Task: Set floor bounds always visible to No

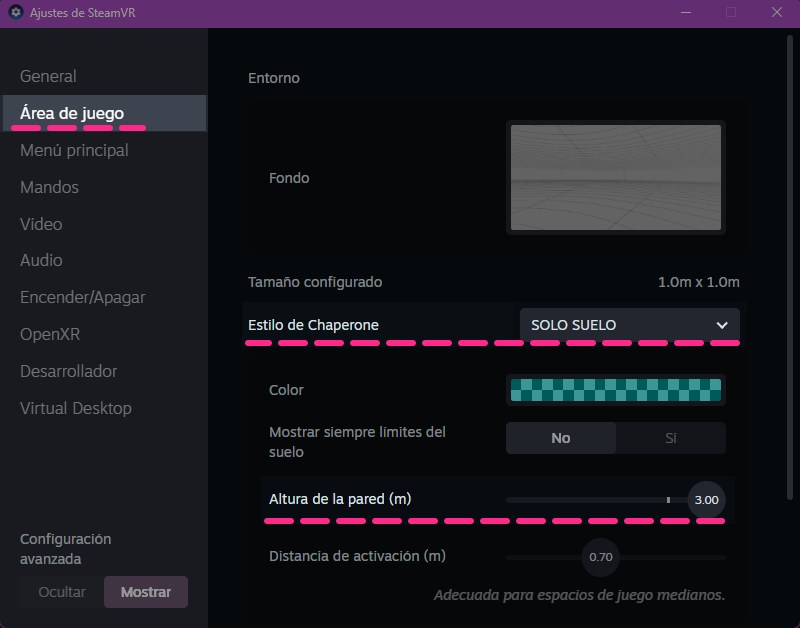Action: click(x=561, y=438)
